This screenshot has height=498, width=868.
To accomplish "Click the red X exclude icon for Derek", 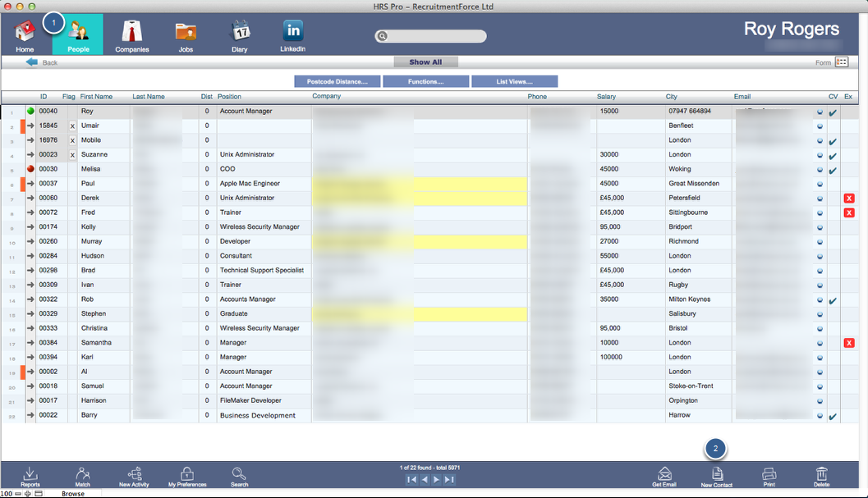I will [x=848, y=198].
